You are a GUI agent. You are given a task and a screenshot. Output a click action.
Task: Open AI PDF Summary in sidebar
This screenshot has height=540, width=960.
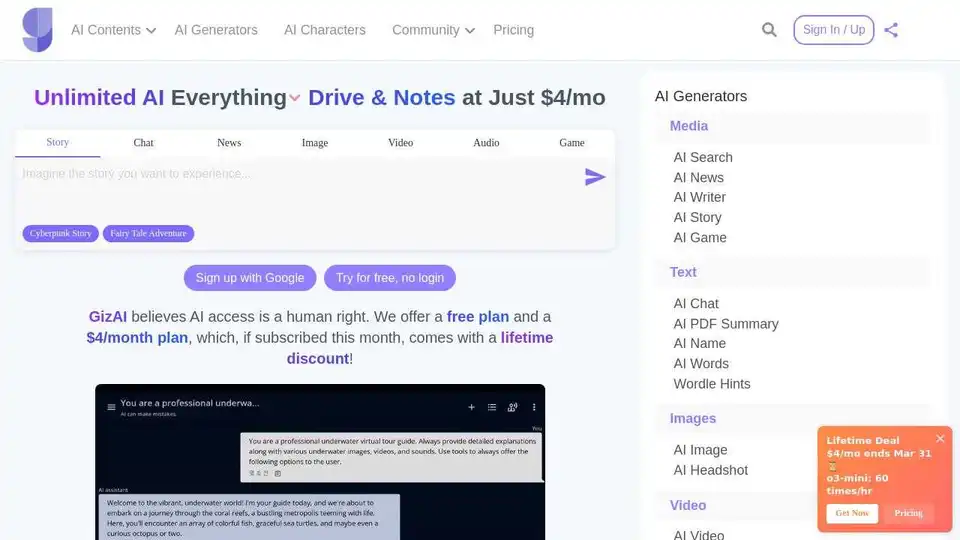pyautogui.click(x=726, y=324)
